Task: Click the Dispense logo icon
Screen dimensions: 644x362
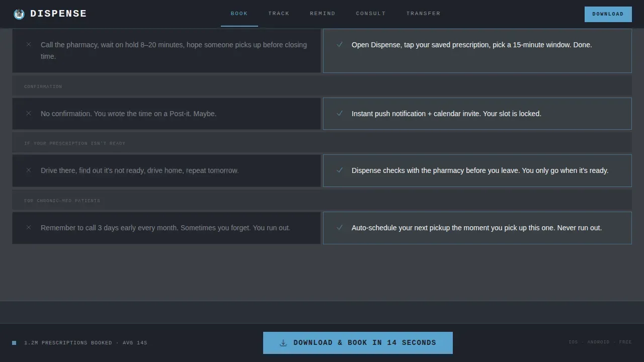Action: pyautogui.click(x=19, y=14)
